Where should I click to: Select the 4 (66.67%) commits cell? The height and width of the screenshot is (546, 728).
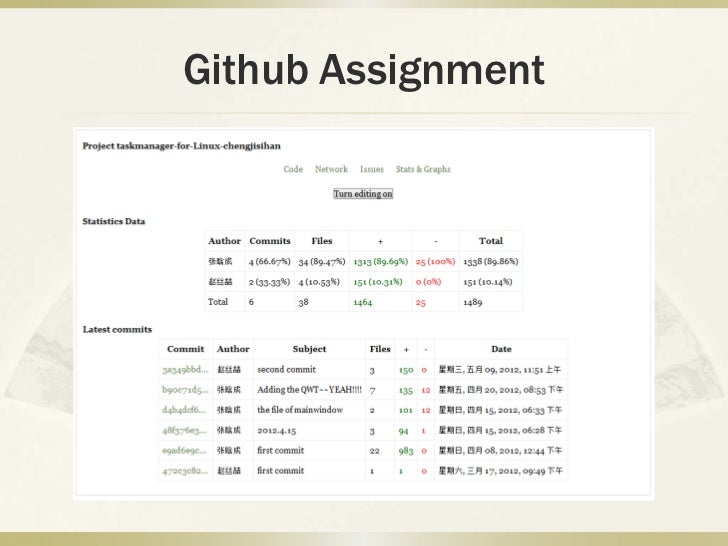(269, 261)
